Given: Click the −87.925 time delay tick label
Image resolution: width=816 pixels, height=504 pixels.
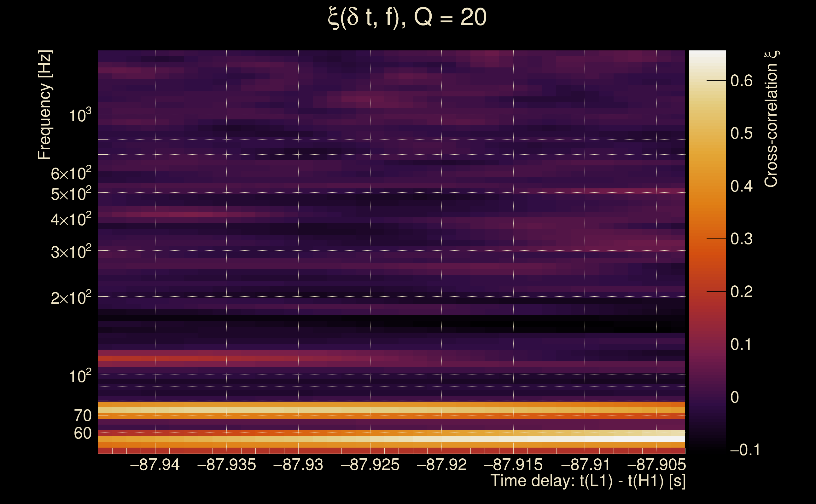Looking at the screenshot, I should [370, 465].
